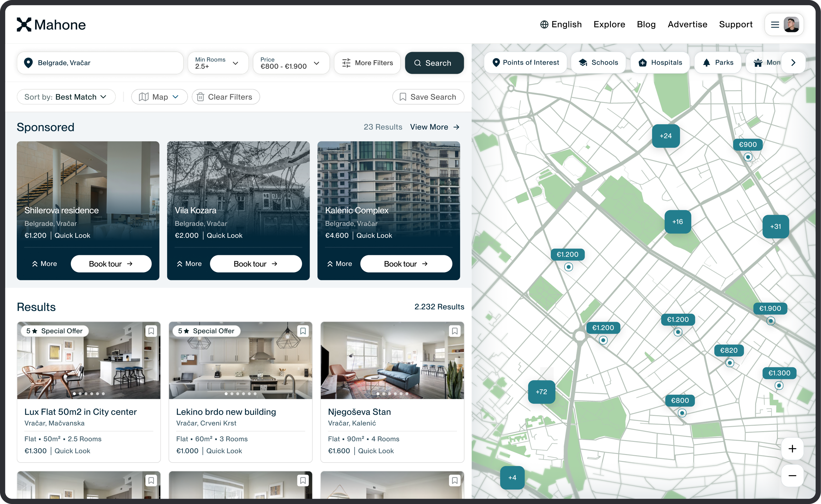The width and height of the screenshot is (821, 504).
Task: Click the +16 cluster marker on map
Action: coord(677,222)
